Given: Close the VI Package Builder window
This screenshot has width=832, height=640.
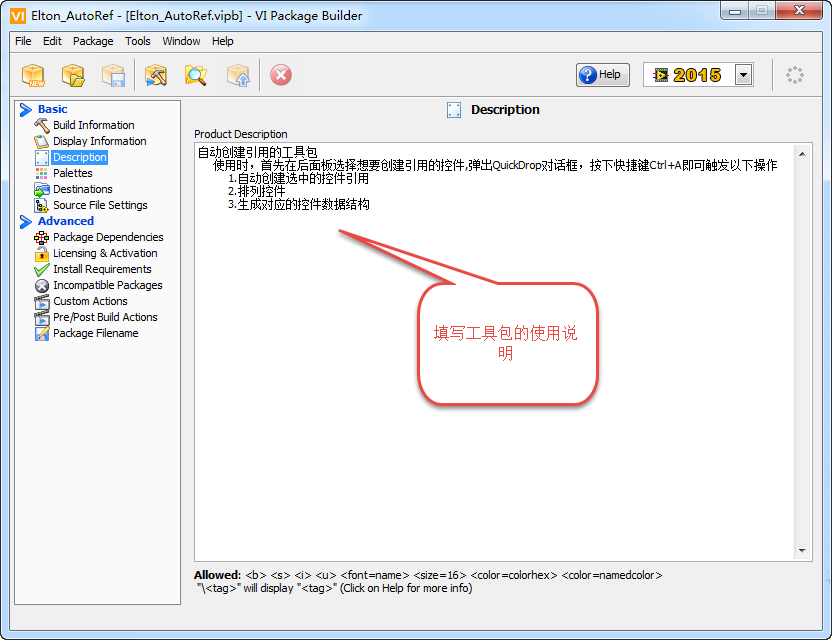Looking at the screenshot, I should pyautogui.click(x=799, y=11).
